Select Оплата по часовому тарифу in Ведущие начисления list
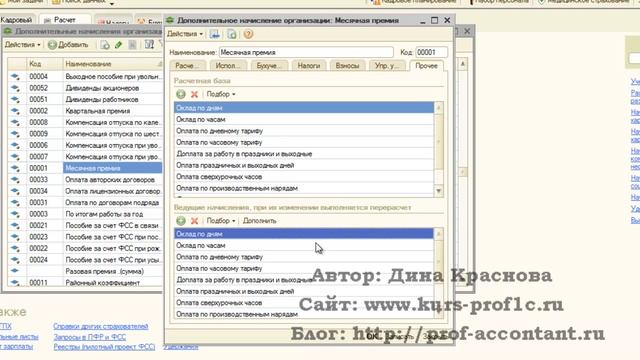Image resolution: width=640 pixels, height=360 pixels. coord(304,269)
